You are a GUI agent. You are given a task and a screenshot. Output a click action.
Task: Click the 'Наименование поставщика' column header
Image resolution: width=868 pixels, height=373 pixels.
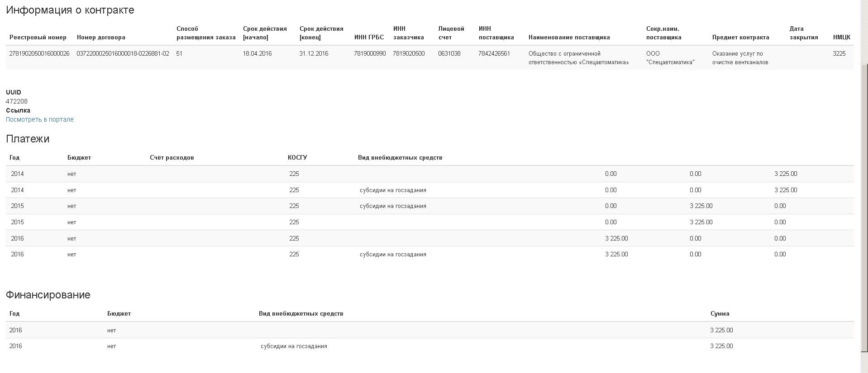569,37
